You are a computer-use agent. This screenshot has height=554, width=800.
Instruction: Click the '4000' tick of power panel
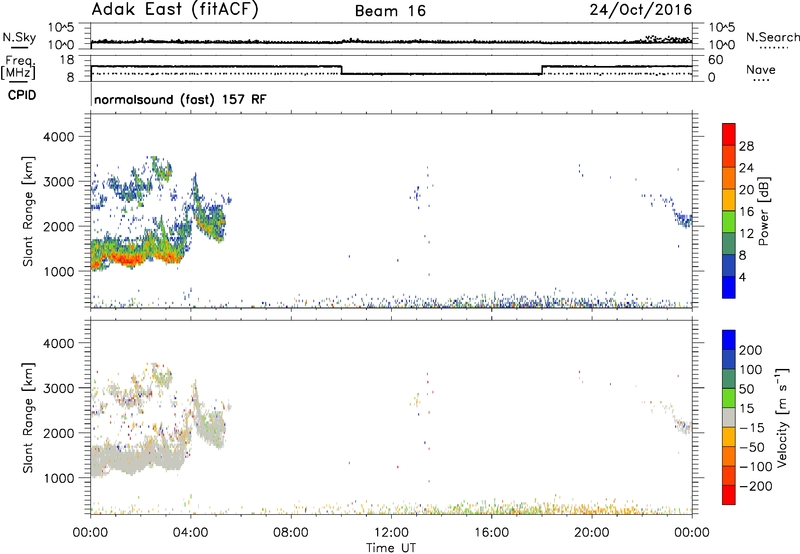tap(58, 137)
